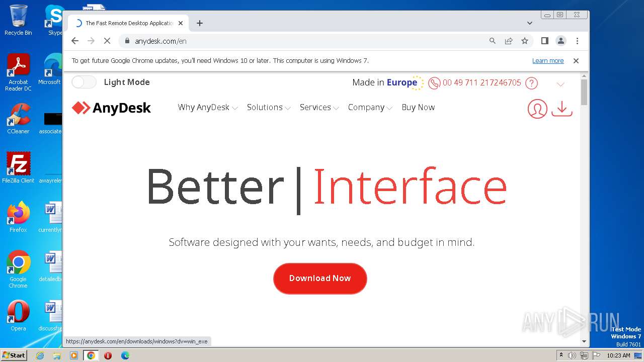
Task: Stop loading the page
Action: point(107,41)
